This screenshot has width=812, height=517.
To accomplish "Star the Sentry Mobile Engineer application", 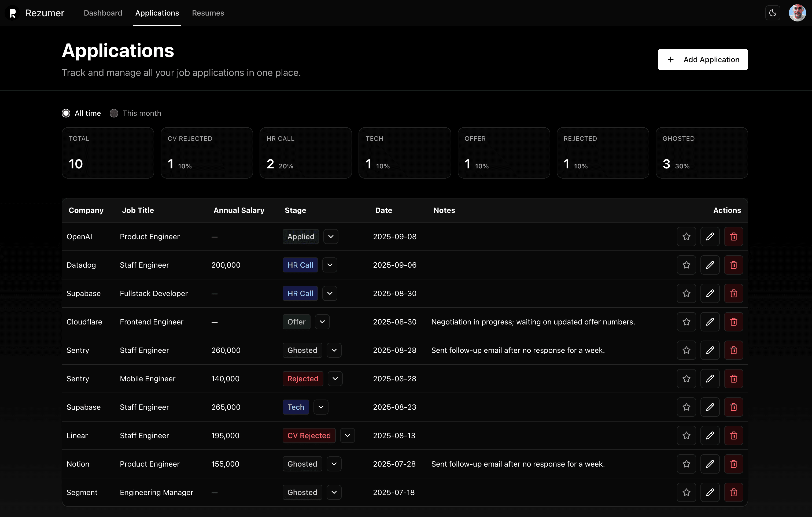I will [686, 378].
